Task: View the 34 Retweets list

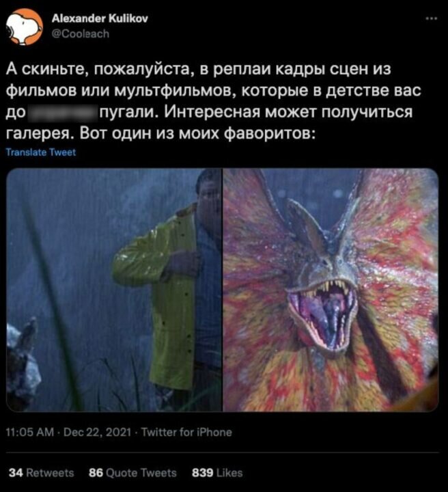Action: click(x=42, y=473)
